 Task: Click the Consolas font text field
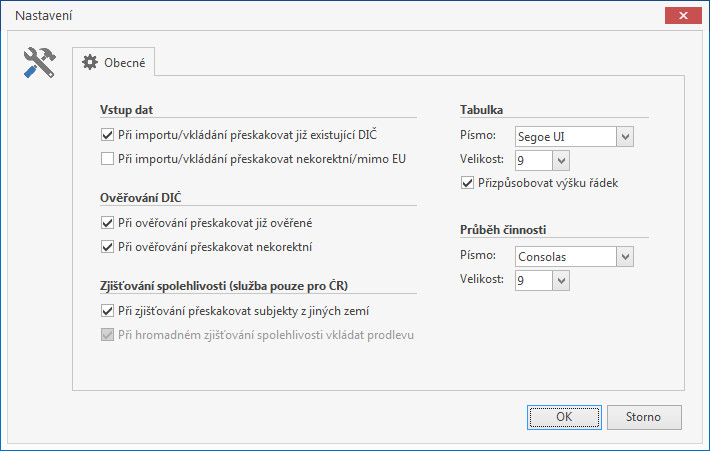[566, 257]
